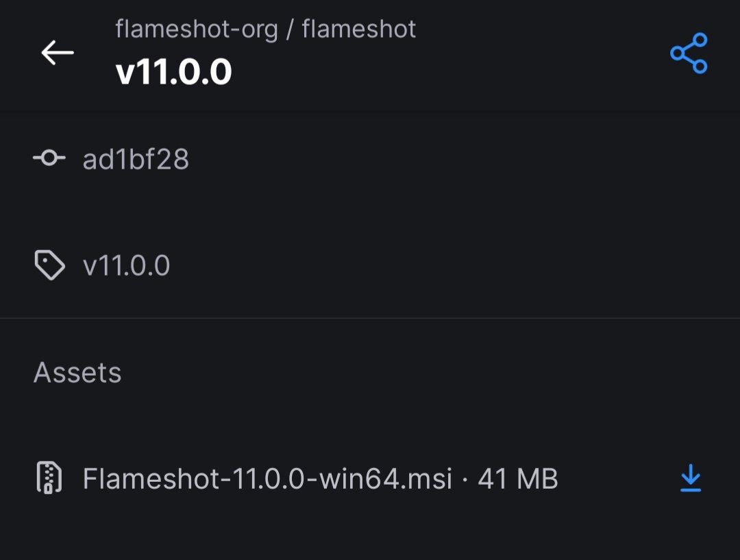
Task: Click the commit node icon
Action: 49,159
